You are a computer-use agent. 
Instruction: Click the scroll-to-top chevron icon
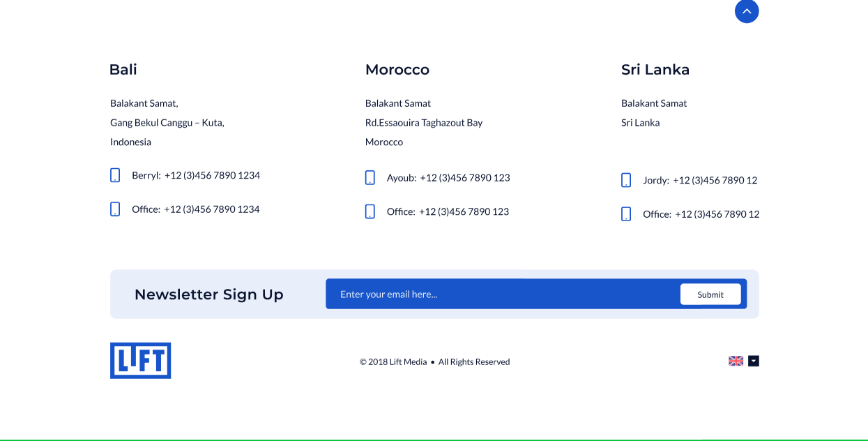click(747, 11)
